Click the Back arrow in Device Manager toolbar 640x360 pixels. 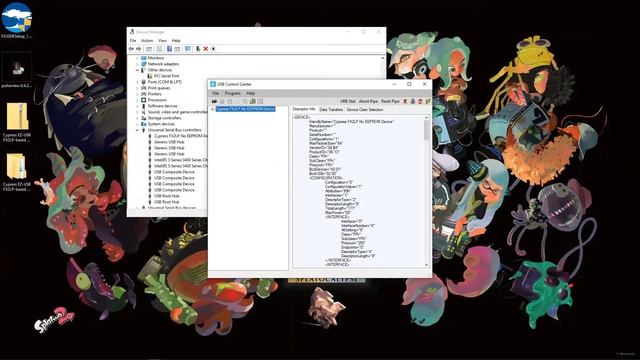pyautogui.click(x=131, y=49)
